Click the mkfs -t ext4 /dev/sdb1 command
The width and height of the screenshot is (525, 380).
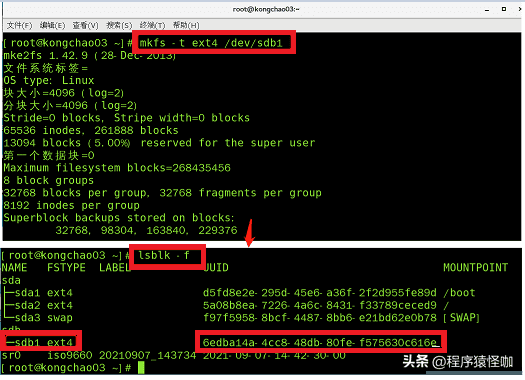pos(211,43)
